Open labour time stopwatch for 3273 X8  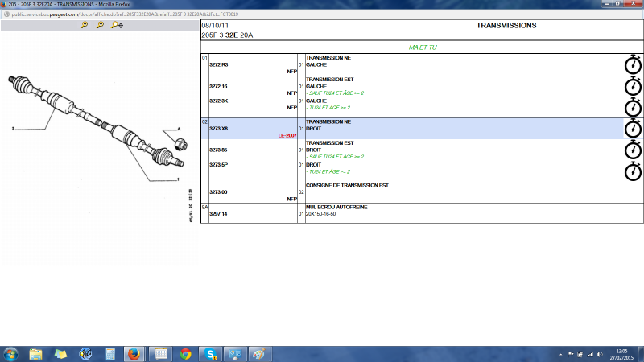(633, 129)
